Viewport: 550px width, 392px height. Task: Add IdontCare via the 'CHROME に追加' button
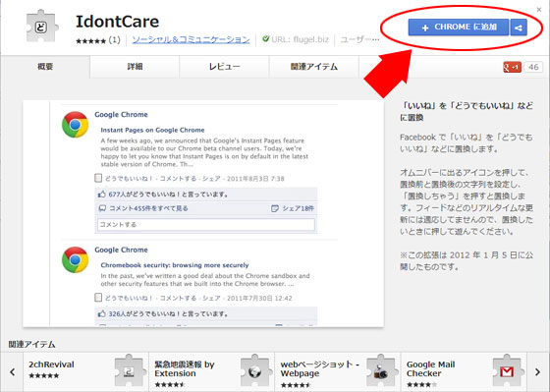pyautogui.click(x=458, y=28)
